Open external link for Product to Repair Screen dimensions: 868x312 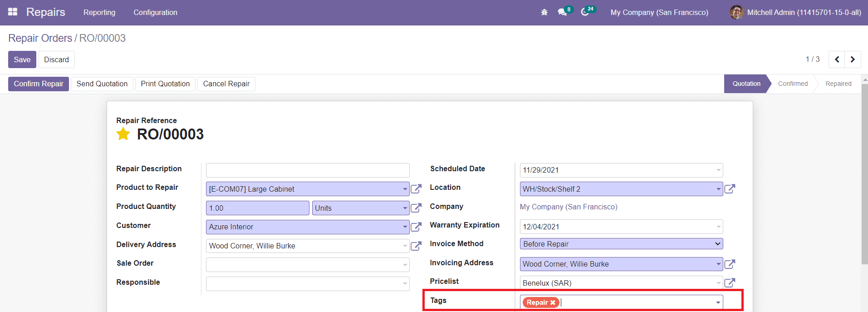click(x=416, y=189)
